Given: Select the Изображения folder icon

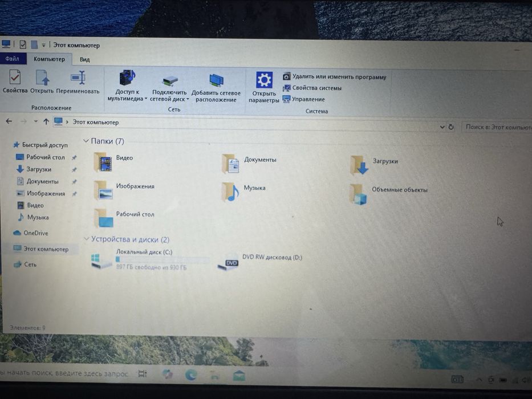Looking at the screenshot, I should (x=103, y=190).
